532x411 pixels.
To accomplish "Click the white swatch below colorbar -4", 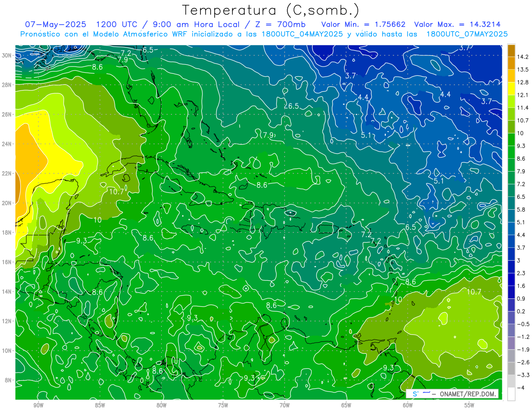I will tap(511, 394).
